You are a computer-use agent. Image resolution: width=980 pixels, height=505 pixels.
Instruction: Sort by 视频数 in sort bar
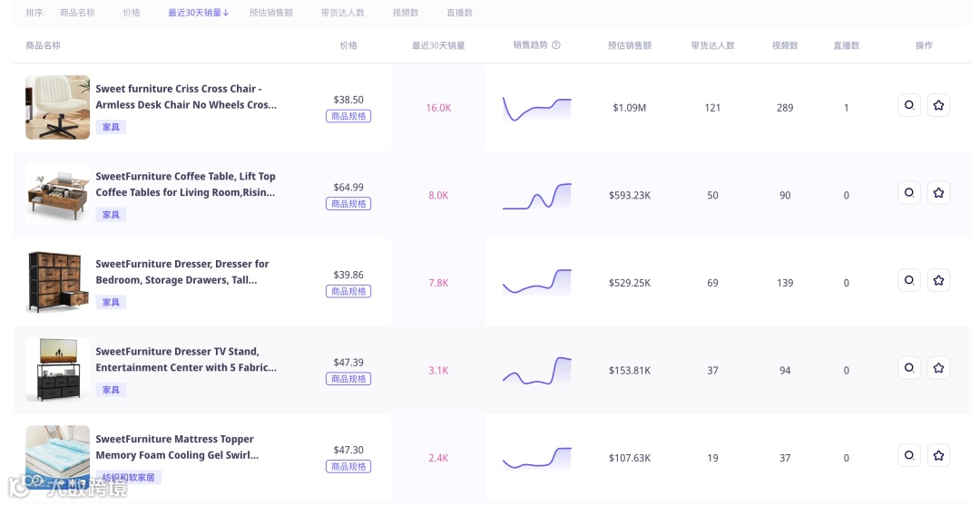click(x=406, y=13)
